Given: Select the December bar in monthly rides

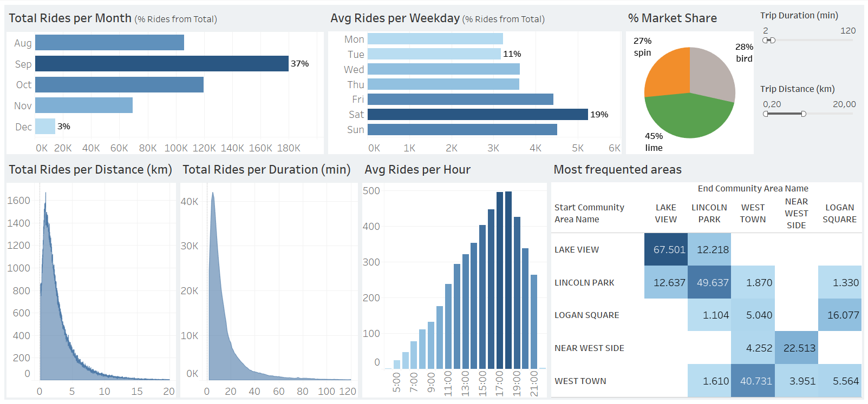Looking at the screenshot, I should (x=45, y=127).
